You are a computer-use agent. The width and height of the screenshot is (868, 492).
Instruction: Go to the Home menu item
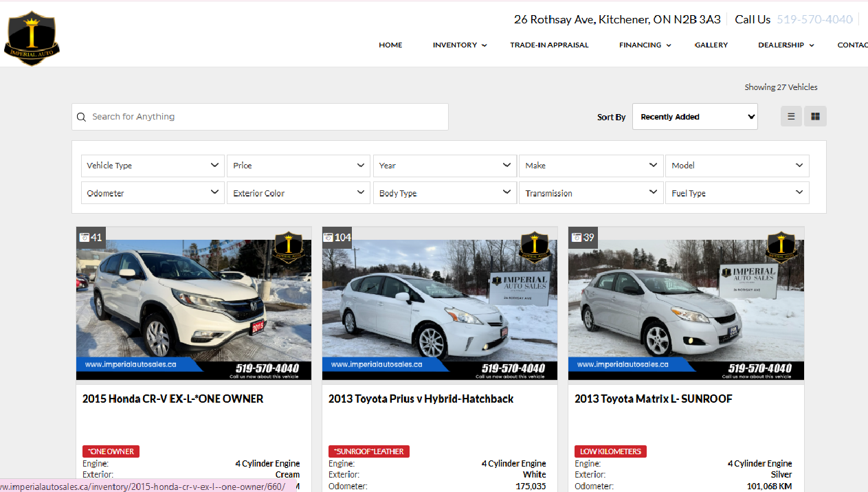coord(390,45)
